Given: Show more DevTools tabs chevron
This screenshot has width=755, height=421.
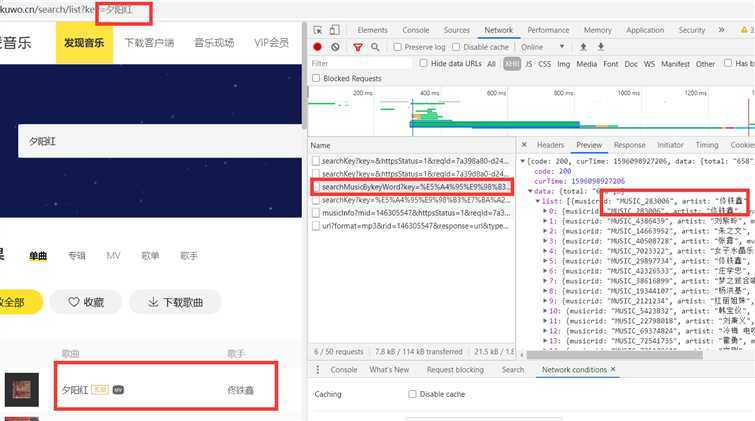Looking at the screenshot, I should coord(721,30).
